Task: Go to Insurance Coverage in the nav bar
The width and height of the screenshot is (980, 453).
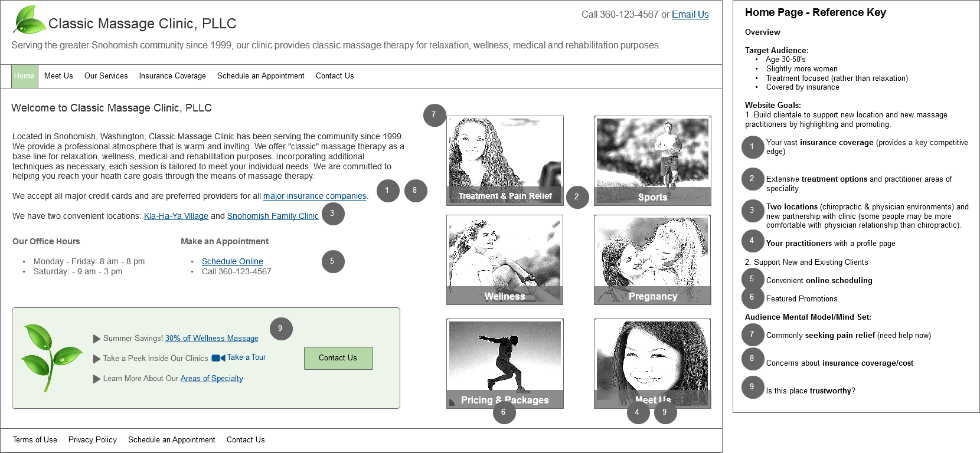Action: click(x=172, y=76)
